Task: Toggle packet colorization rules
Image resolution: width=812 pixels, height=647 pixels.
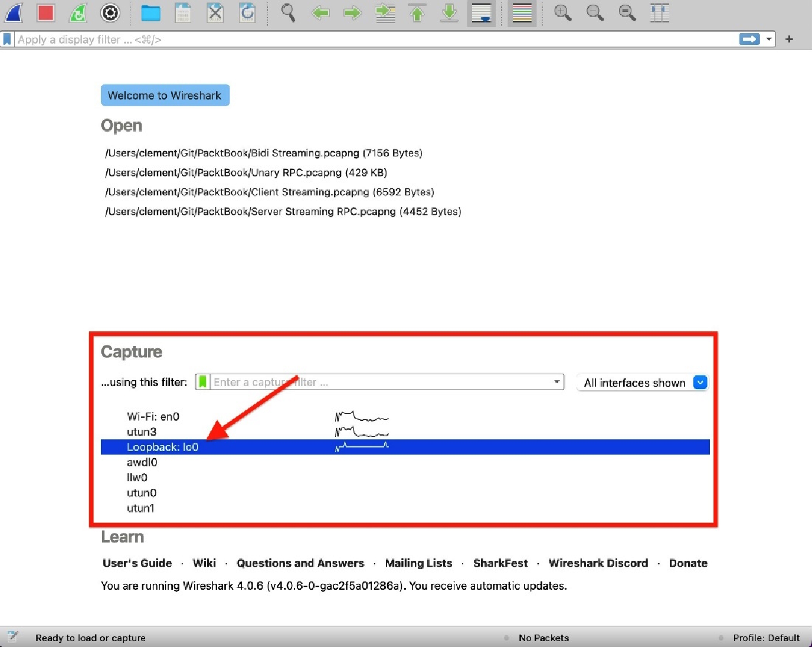Action: click(x=522, y=12)
